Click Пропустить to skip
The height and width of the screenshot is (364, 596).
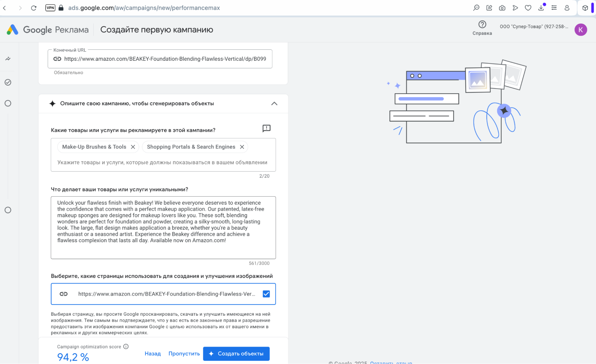pos(184,354)
